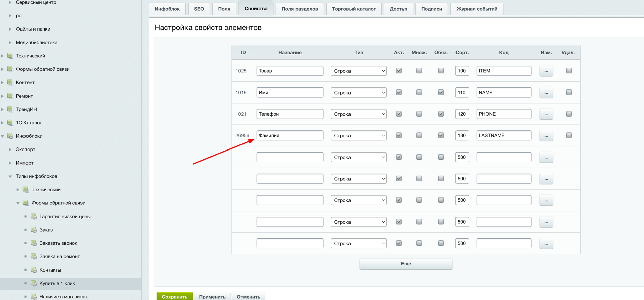
Task: Open the Журнал событий tab
Action: [477, 9]
